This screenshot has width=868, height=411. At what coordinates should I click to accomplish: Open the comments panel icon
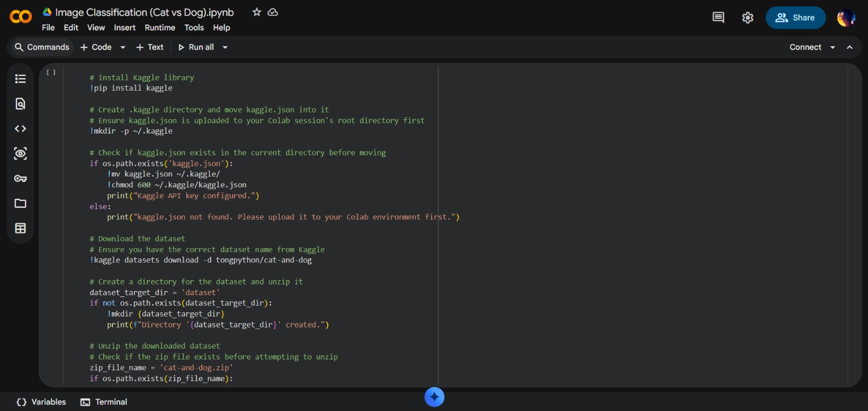[x=718, y=18]
